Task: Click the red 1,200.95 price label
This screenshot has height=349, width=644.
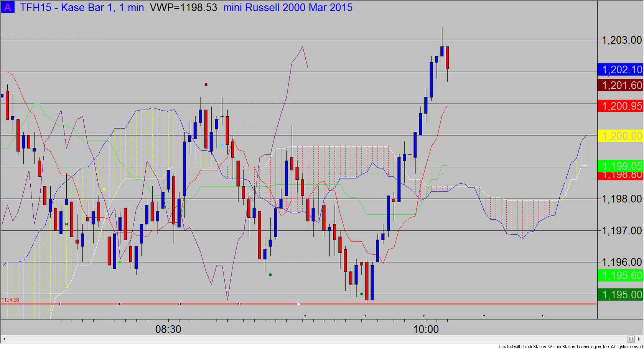Action: tap(620, 106)
